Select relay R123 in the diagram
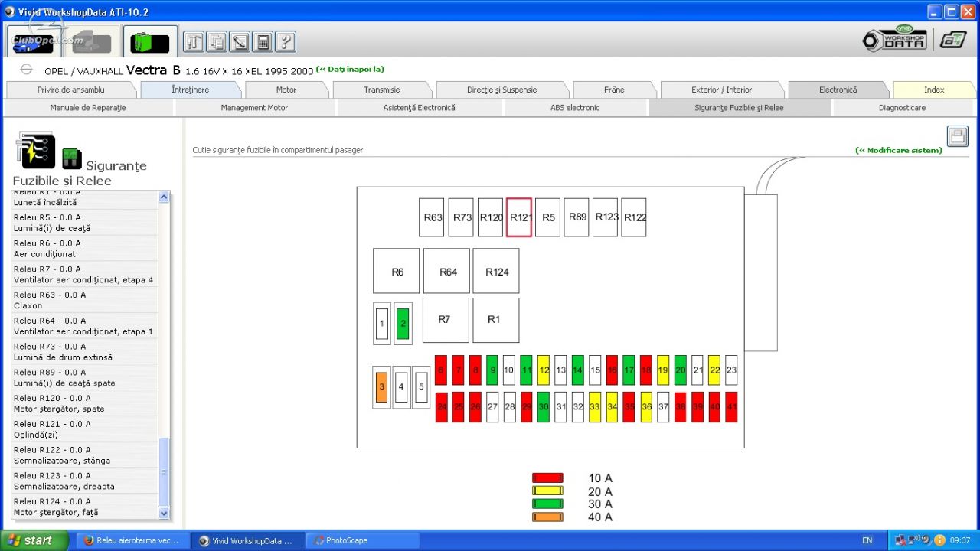 pos(606,217)
